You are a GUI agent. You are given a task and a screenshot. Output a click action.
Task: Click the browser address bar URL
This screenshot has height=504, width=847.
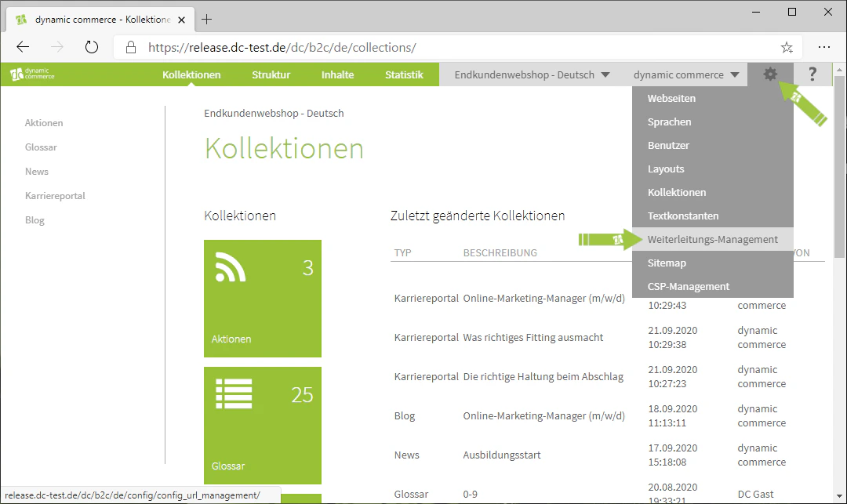pyautogui.click(x=282, y=48)
